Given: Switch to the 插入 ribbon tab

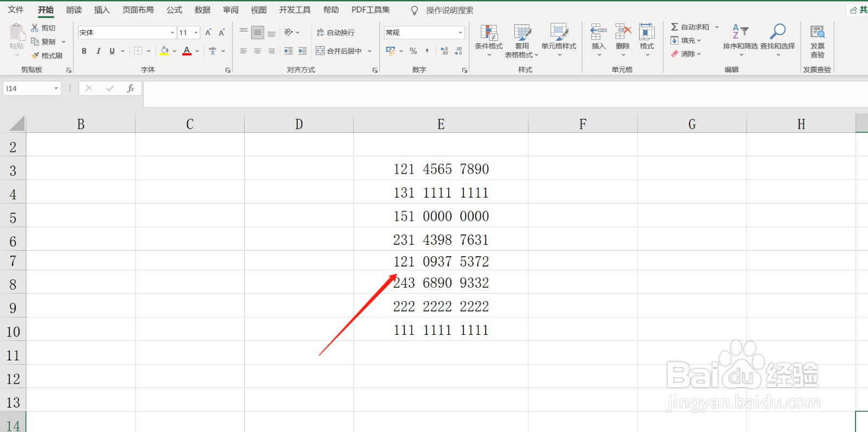Looking at the screenshot, I should pyautogui.click(x=101, y=10).
